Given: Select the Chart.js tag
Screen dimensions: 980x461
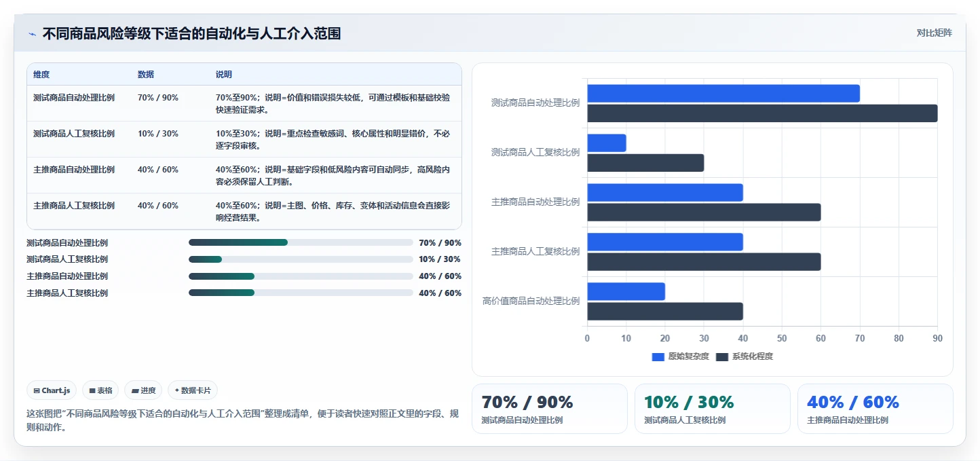Looking at the screenshot, I should (x=52, y=390).
